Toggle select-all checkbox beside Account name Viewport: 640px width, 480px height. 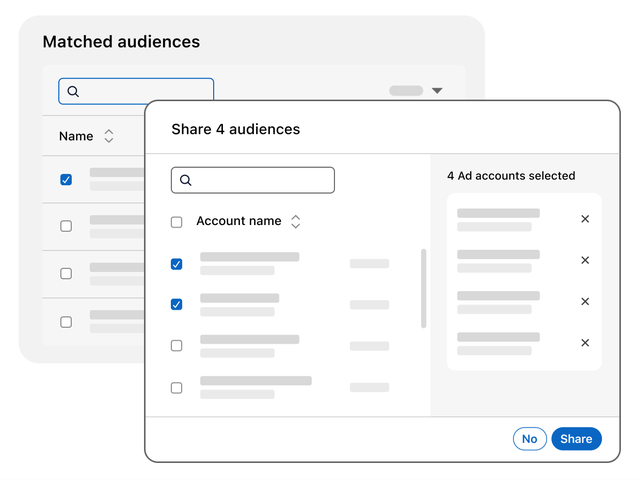point(176,222)
